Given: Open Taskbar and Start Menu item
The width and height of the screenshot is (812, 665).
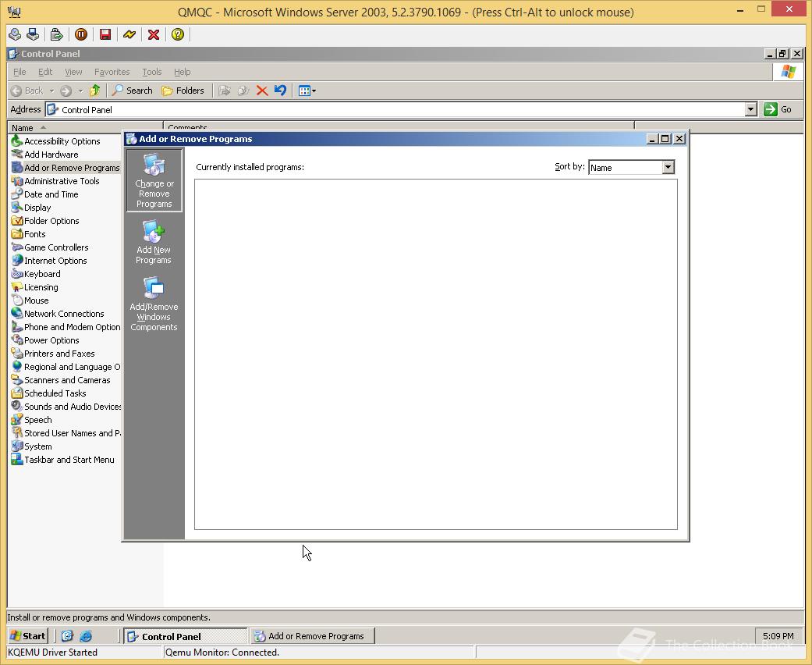Looking at the screenshot, I should 62,460.
